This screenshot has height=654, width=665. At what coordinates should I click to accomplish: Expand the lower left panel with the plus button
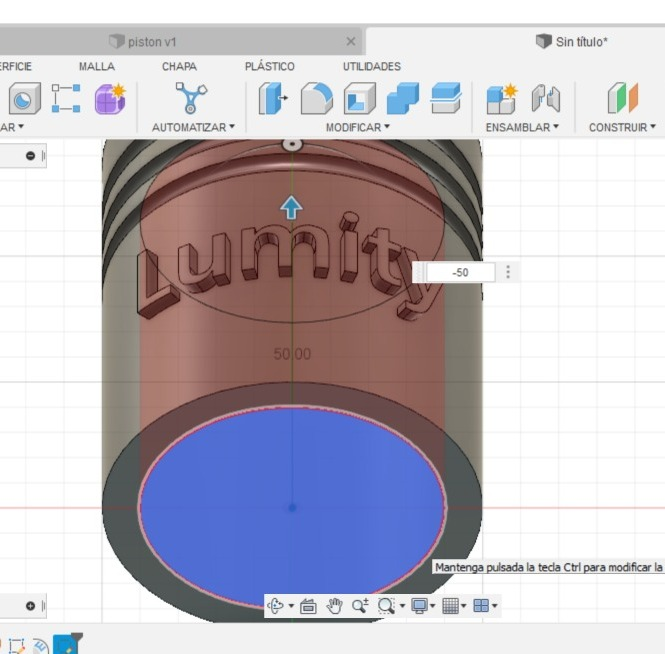pyautogui.click(x=30, y=606)
